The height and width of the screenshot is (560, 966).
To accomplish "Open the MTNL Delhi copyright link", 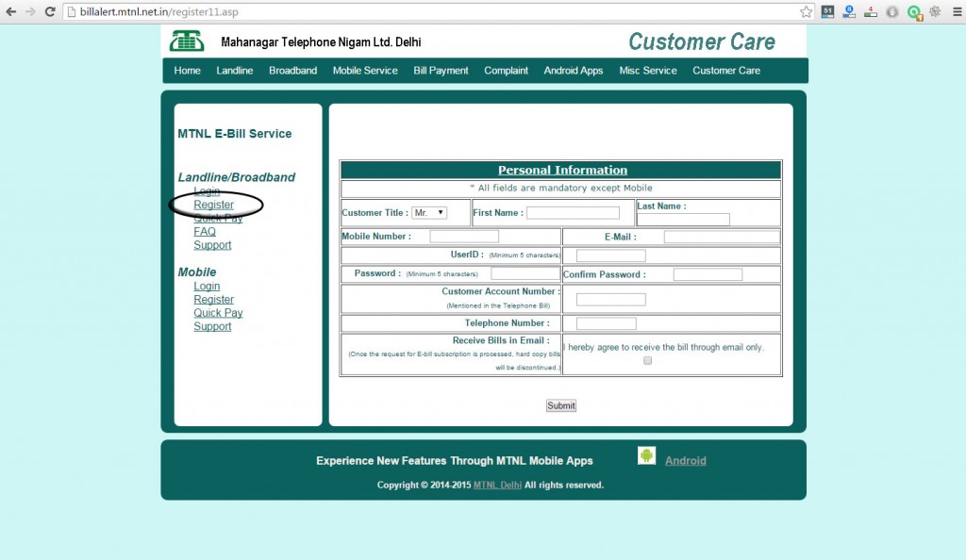I will [x=497, y=485].
